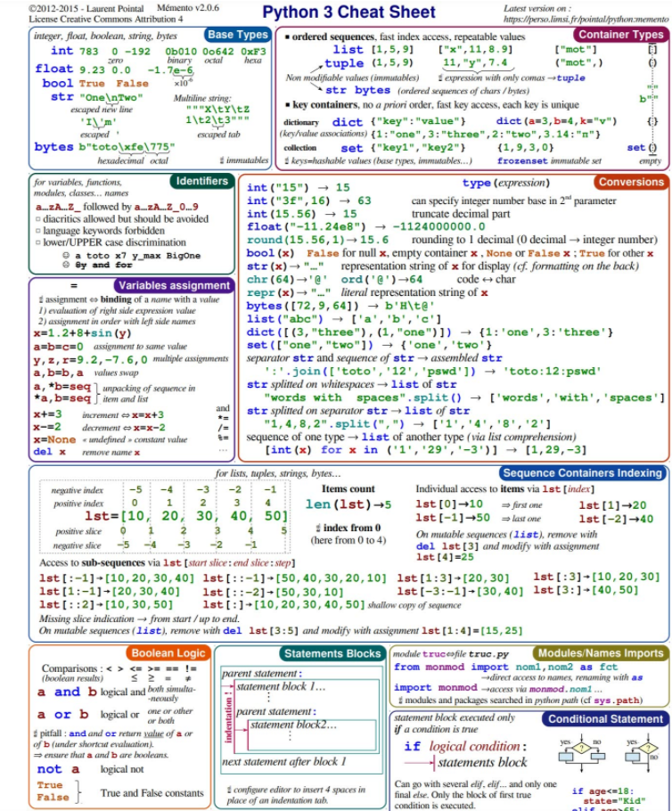
Task: Select the 'x=None' line
Action: pyautogui.click(x=55, y=439)
